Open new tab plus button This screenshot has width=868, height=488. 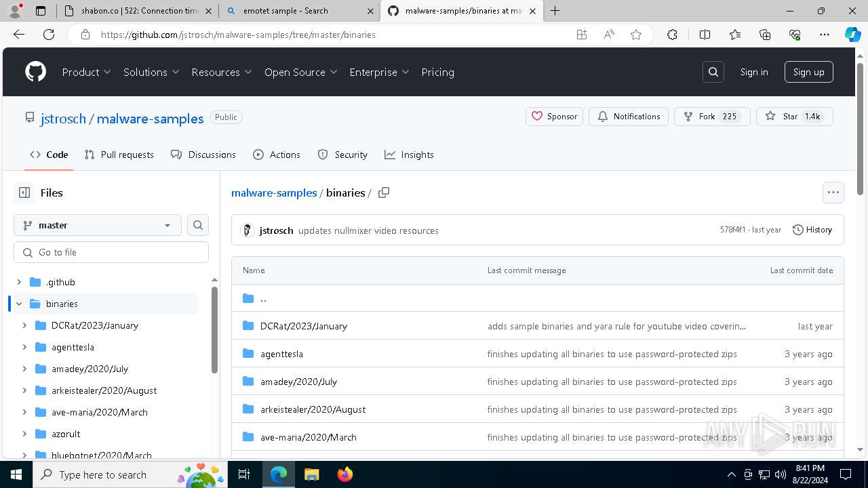click(x=555, y=11)
